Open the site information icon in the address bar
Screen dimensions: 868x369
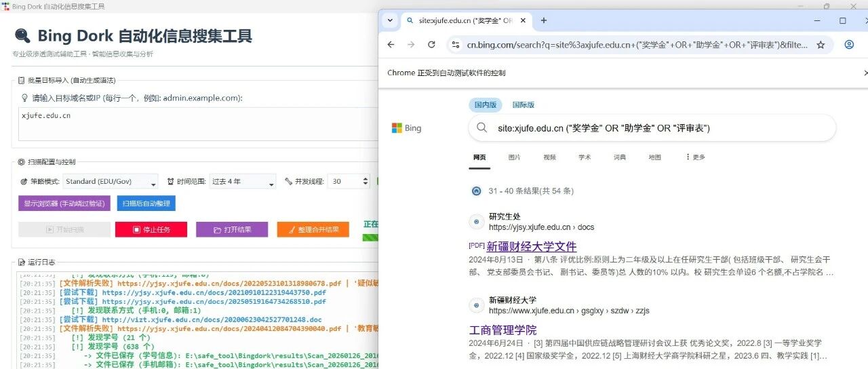pyautogui.click(x=456, y=45)
